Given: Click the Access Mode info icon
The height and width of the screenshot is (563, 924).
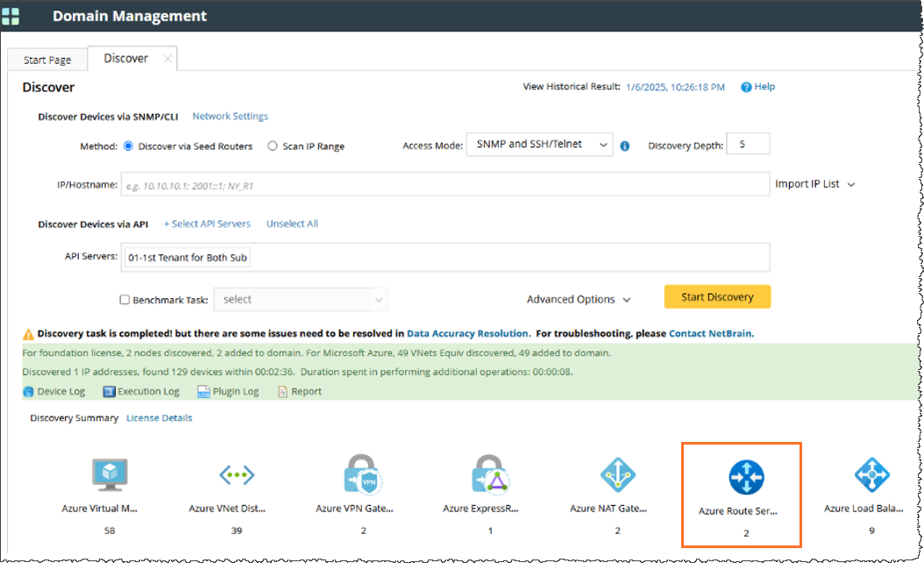Looking at the screenshot, I should [x=625, y=146].
